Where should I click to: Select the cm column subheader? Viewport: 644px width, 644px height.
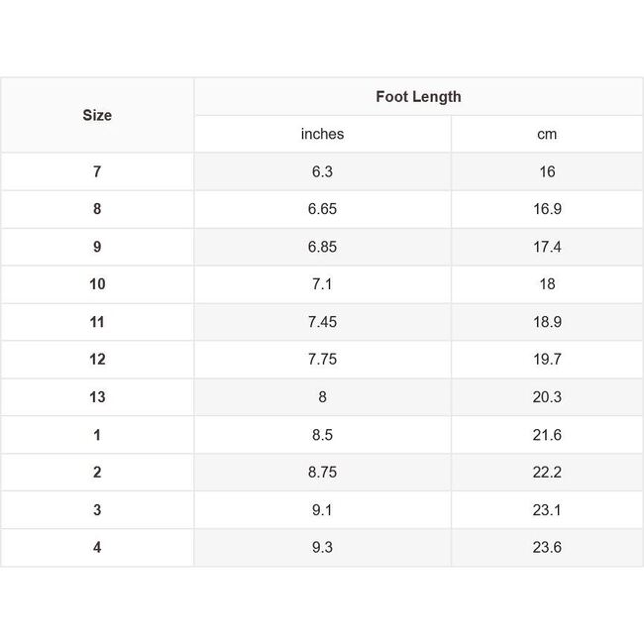coord(547,134)
